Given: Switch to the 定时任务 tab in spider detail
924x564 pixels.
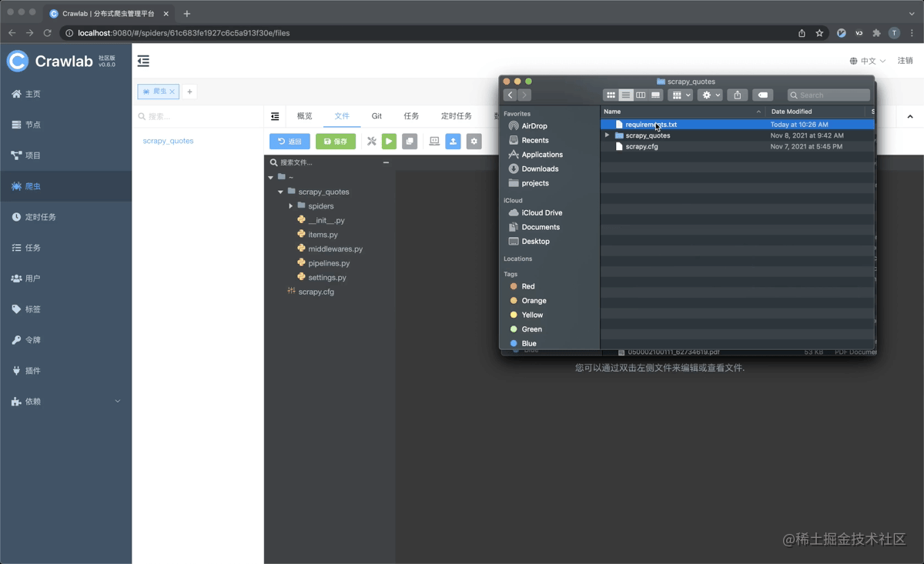Looking at the screenshot, I should 456,116.
